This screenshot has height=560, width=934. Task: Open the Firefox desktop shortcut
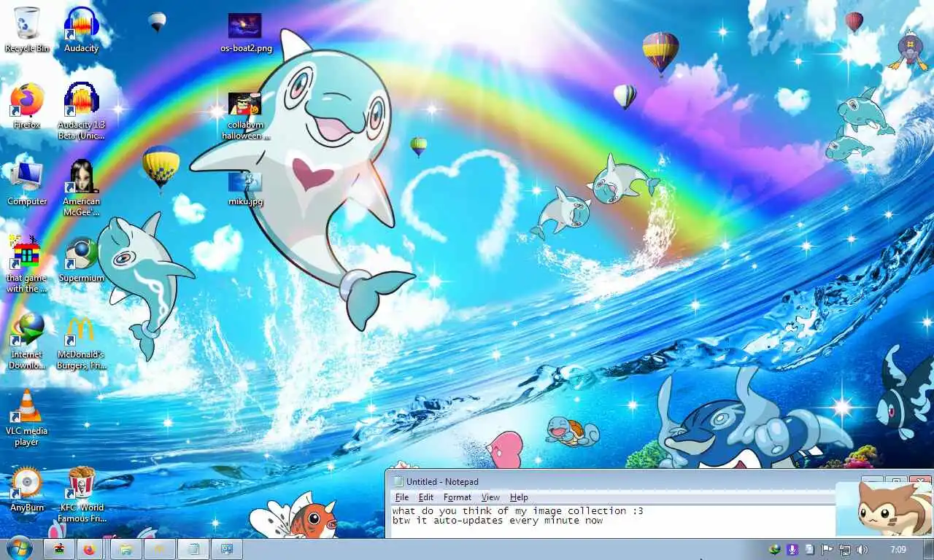pos(27,106)
